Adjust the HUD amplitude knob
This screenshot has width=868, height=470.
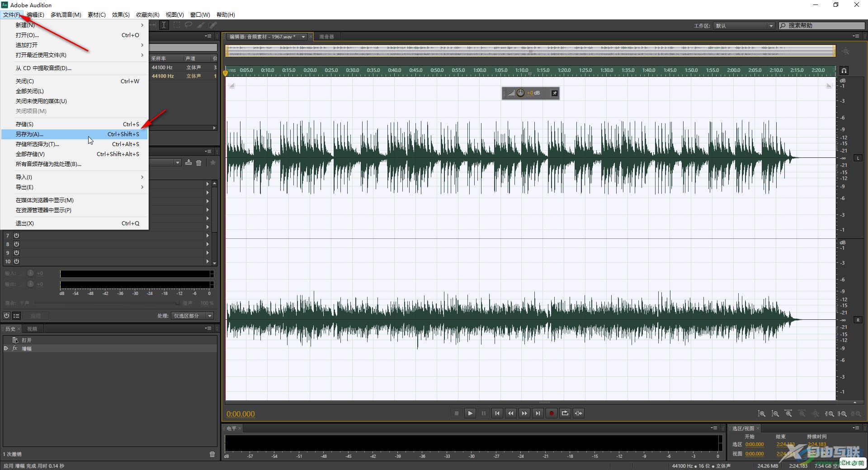click(520, 93)
